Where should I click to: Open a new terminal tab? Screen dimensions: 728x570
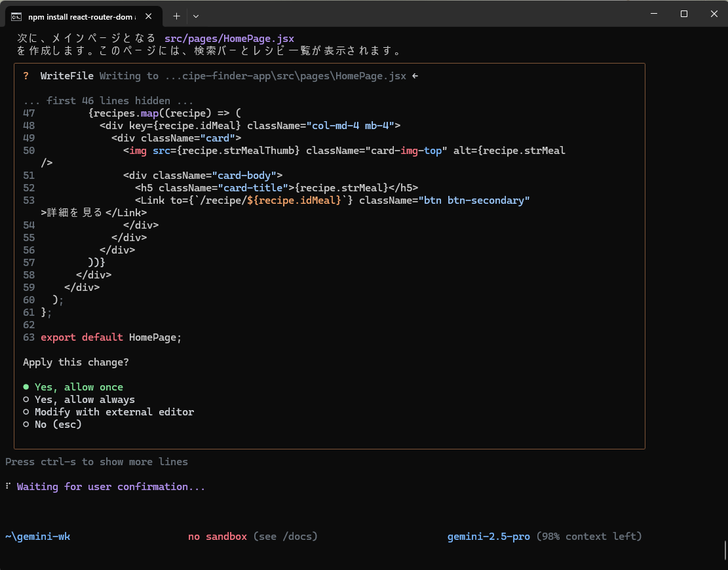(176, 16)
